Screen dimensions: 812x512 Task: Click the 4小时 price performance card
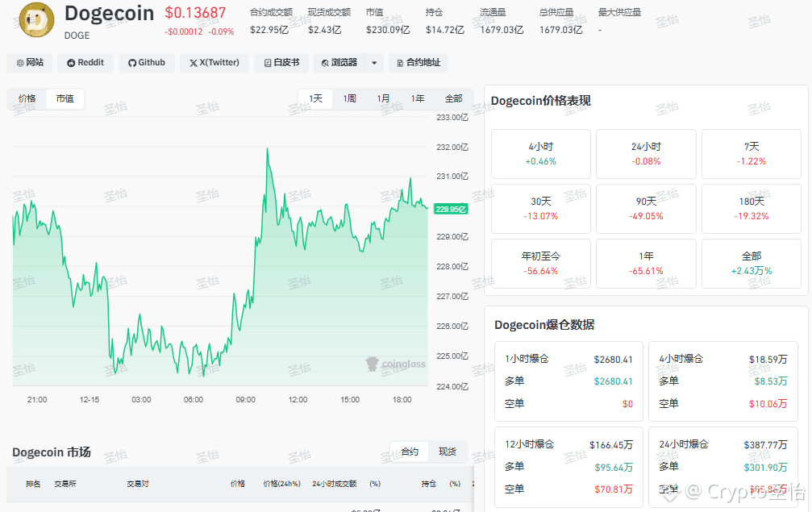pyautogui.click(x=541, y=154)
